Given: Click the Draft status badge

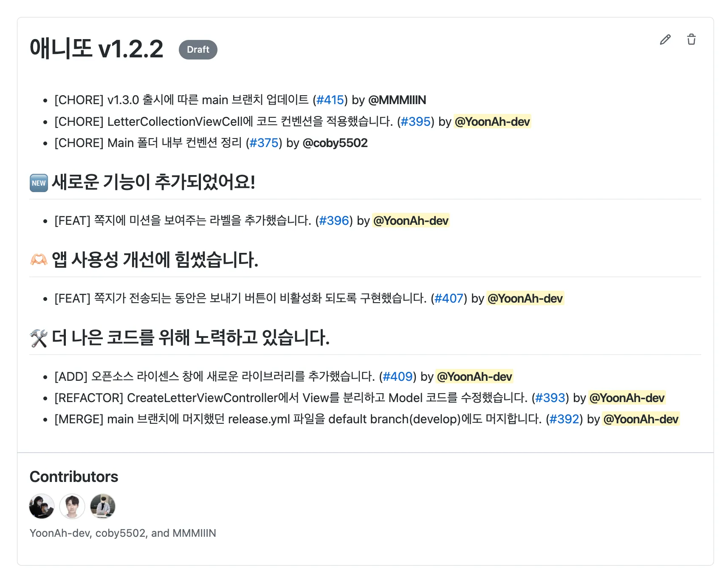Looking at the screenshot, I should (x=198, y=50).
